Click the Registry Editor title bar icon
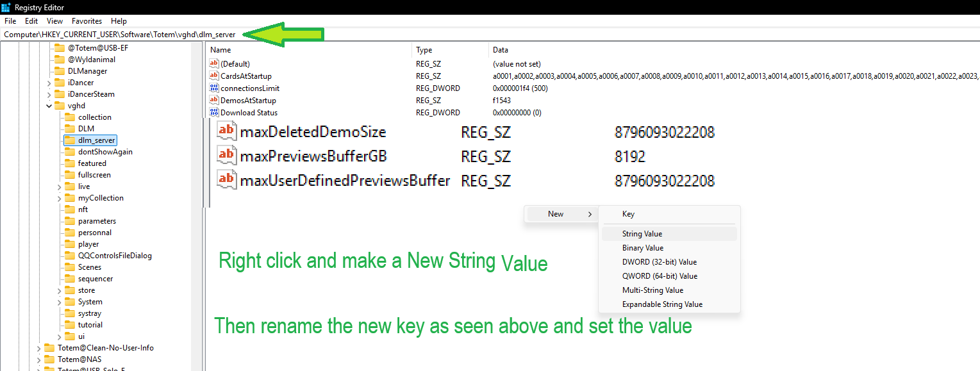 coord(6,6)
